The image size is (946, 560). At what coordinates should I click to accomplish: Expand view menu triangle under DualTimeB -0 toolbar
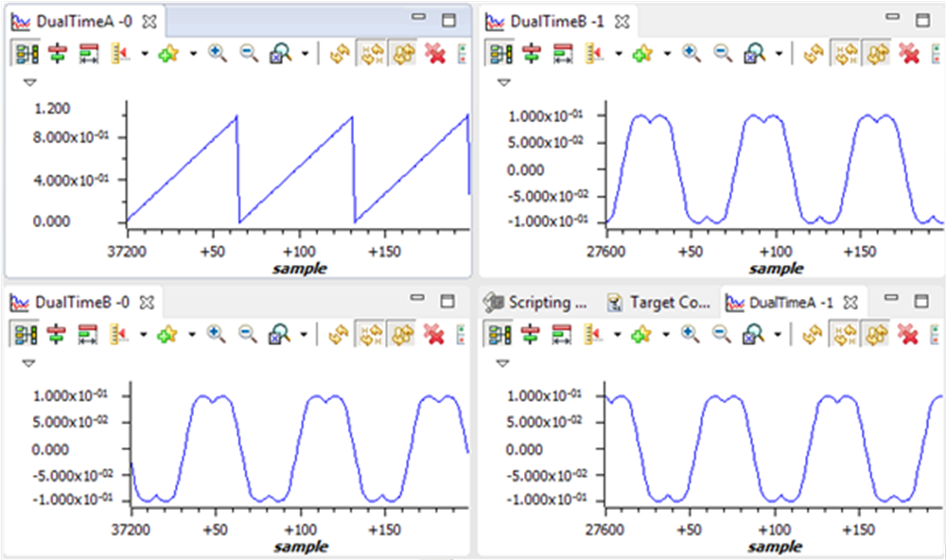click(x=29, y=362)
